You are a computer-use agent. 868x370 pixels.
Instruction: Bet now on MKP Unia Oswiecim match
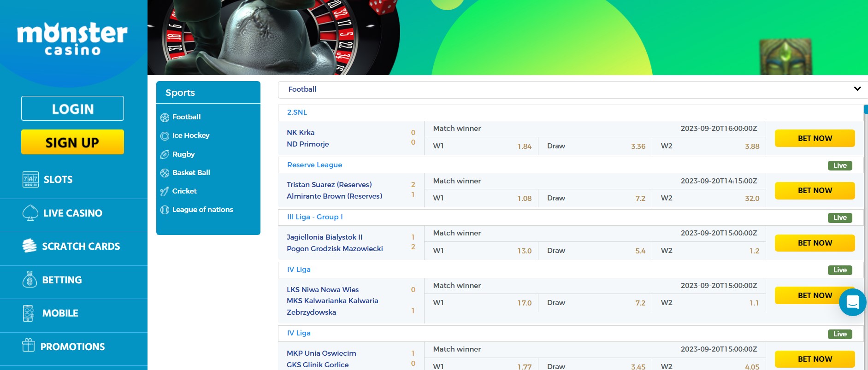(815, 359)
